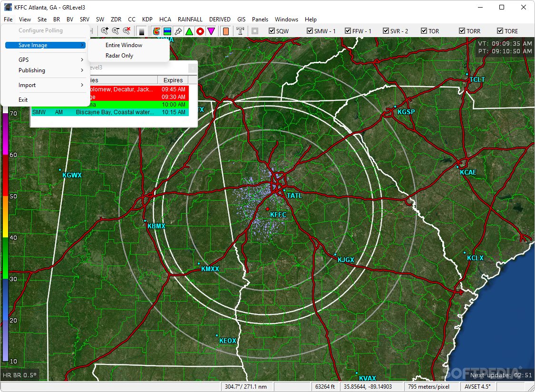535x392 pixels.
Task: Click the KFFC radar site marker
Action: pyautogui.click(x=267, y=209)
